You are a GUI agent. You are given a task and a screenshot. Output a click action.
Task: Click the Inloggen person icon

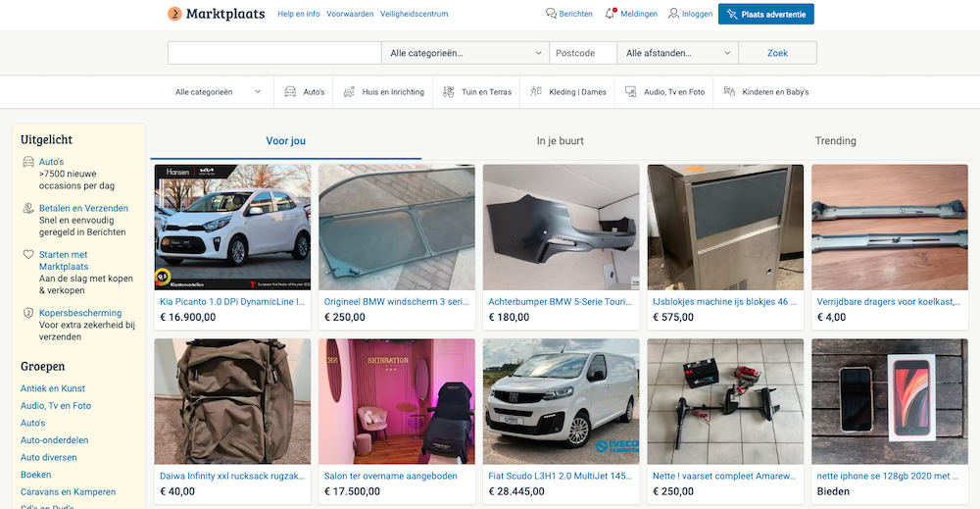tap(673, 14)
